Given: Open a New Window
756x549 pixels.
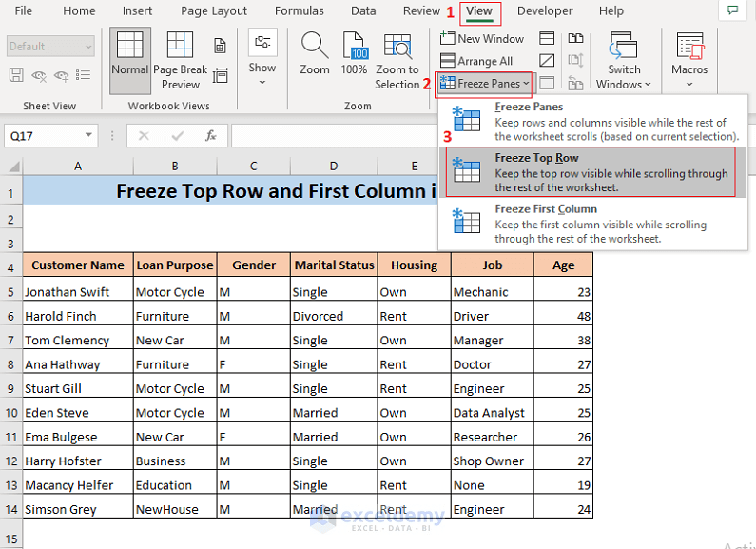Looking at the screenshot, I should point(482,39).
